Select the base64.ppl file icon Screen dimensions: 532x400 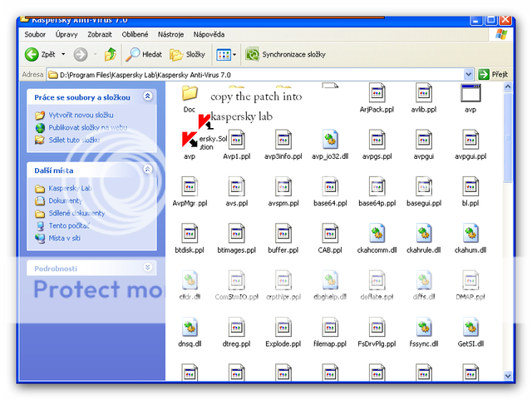(x=330, y=186)
